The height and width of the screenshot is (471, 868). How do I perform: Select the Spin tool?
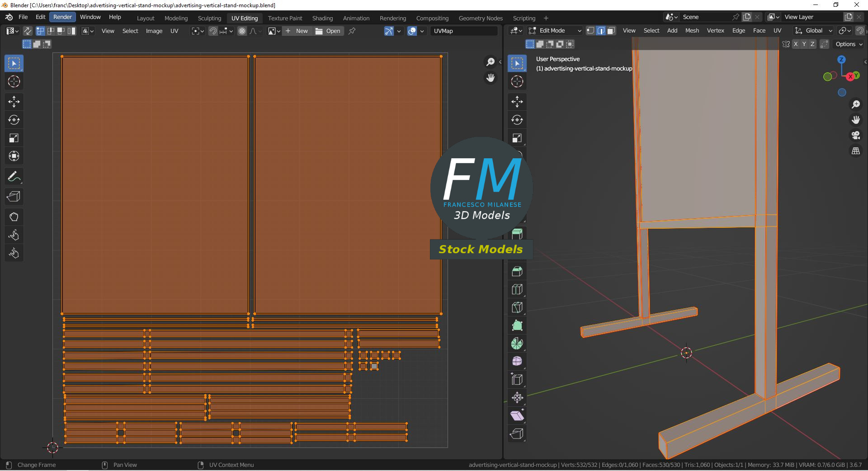(517, 344)
